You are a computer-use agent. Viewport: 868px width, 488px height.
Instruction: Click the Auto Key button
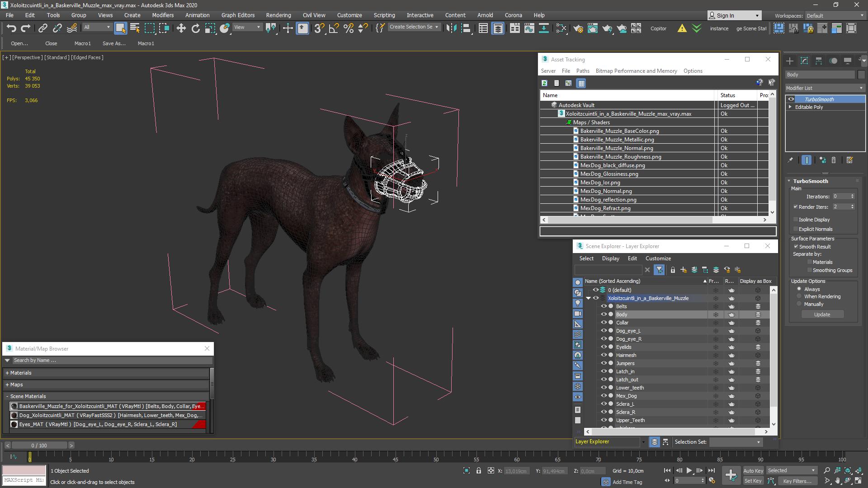[753, 470]
